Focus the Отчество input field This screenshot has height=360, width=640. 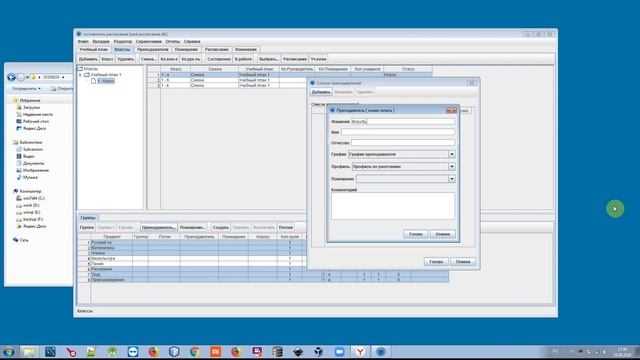403,142
